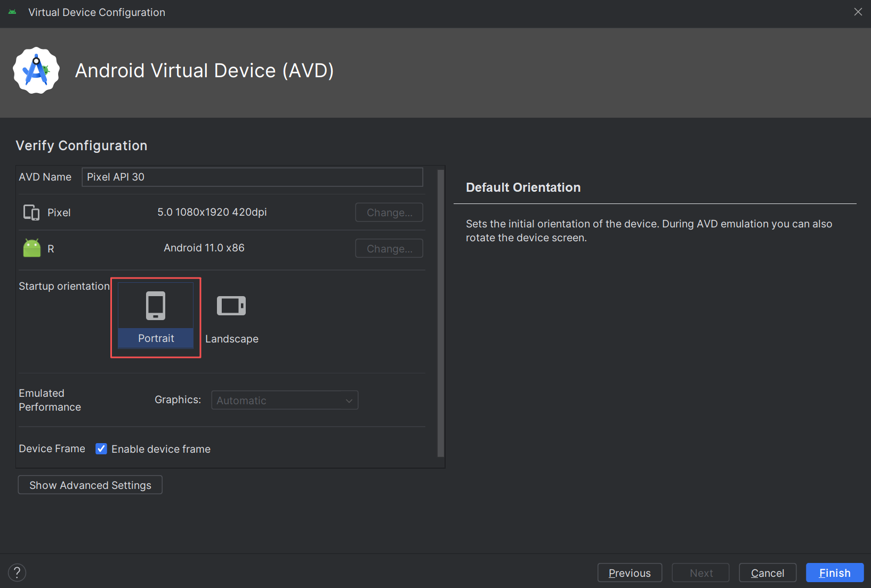Image resolution: width=871 pixels, height=588 pixels.
Task: Toggle Enable device frame checkbox
Action: tap(101, 449)
